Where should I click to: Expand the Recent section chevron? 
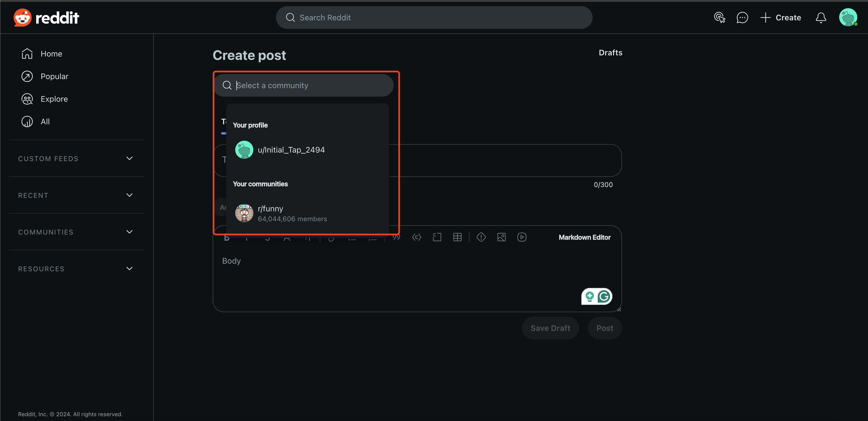[129, 195]
